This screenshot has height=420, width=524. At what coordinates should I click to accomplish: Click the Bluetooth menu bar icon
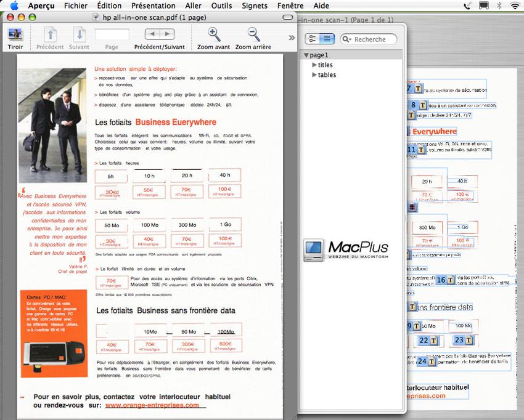(499, 6)
